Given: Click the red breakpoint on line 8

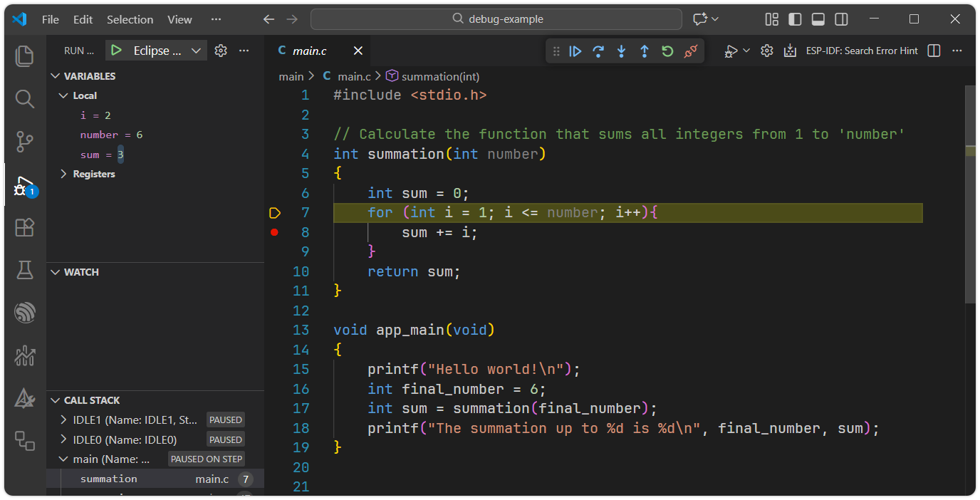Looking at the screenshot, I should coord(274,231).
